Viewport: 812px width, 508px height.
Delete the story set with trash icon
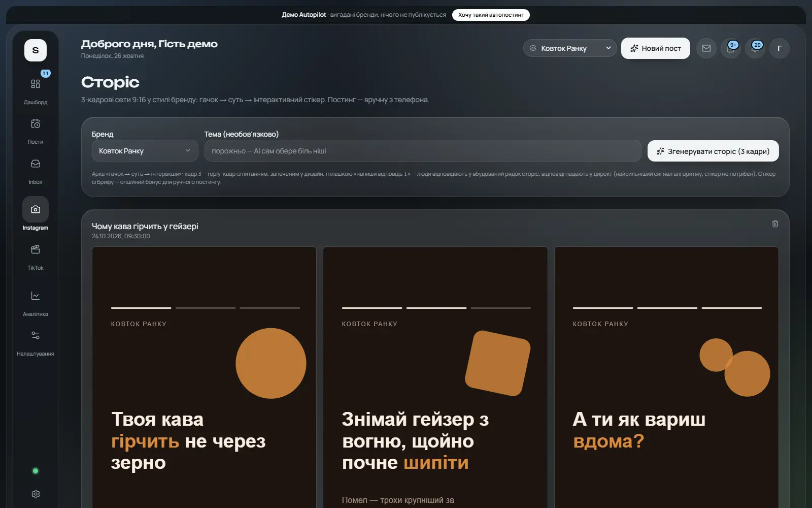[x=775, y=224]
